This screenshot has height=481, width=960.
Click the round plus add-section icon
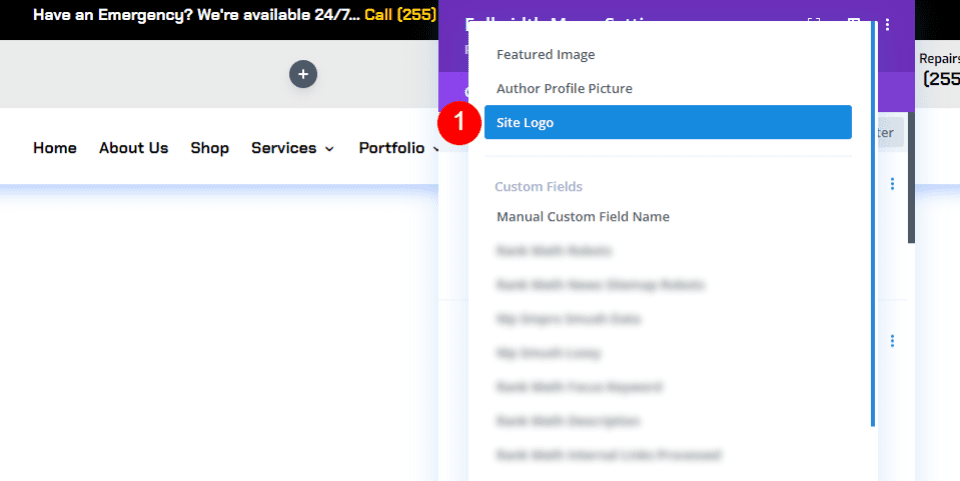303,73
